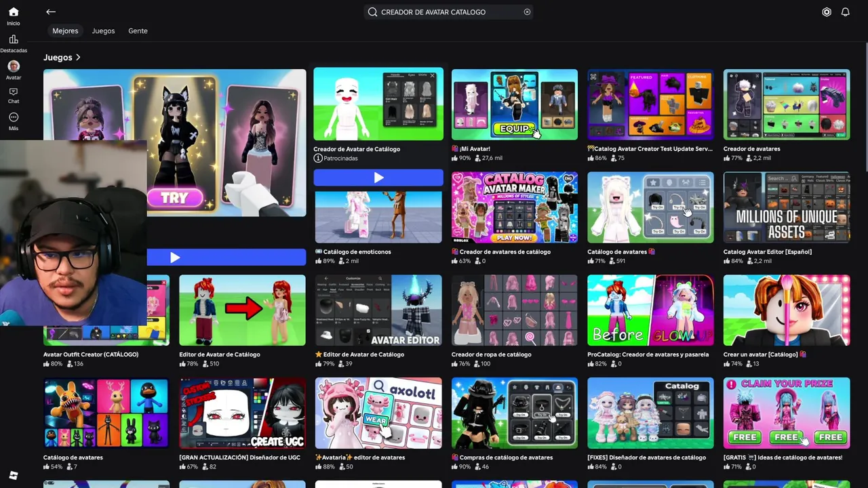Open the notifications bell
868x488 pixels.
tap(846, 12)
